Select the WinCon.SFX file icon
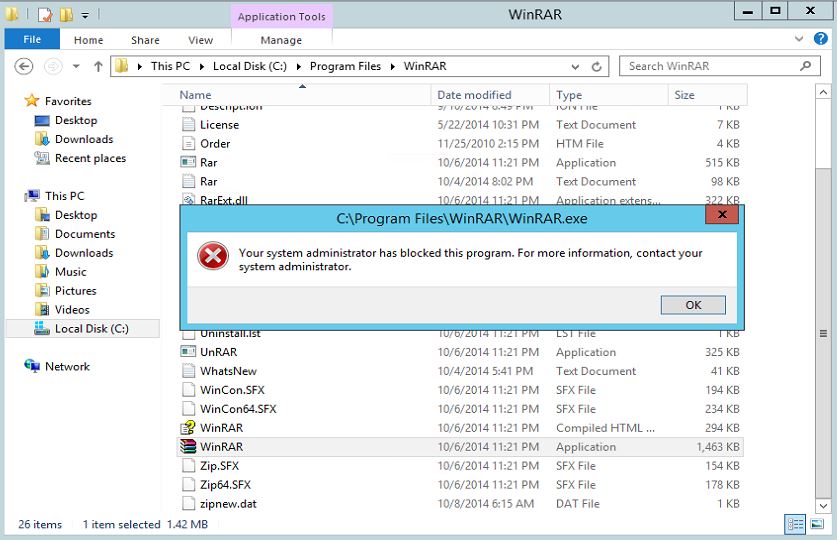Screen dimensions: 837x540 pyautogui.click(x=188, y=390)
